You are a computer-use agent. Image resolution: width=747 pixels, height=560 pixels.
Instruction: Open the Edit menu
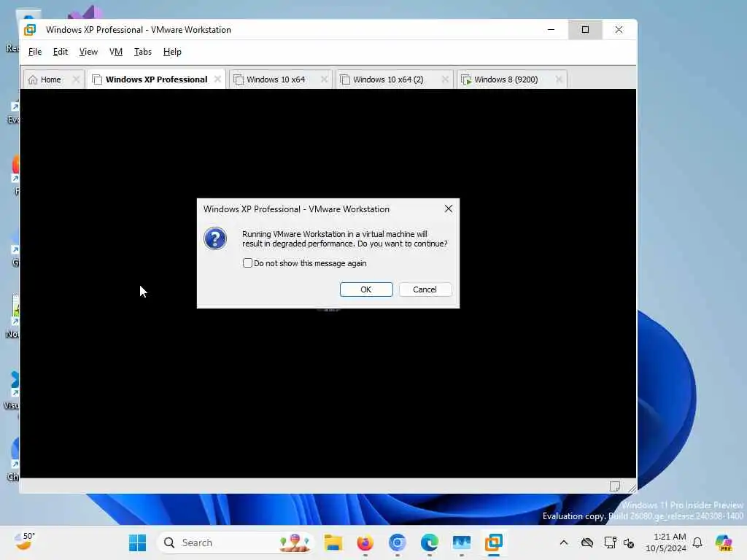[60, 52]
